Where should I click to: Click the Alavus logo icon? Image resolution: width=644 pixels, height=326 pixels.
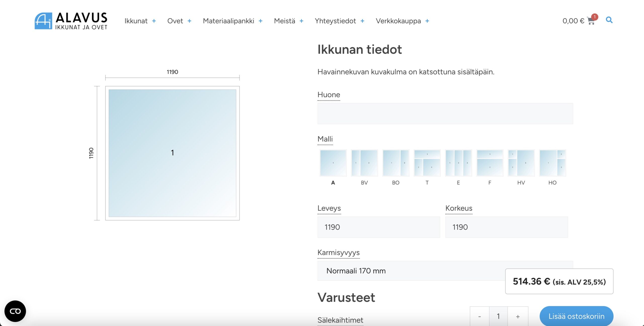tap(43, 21)
